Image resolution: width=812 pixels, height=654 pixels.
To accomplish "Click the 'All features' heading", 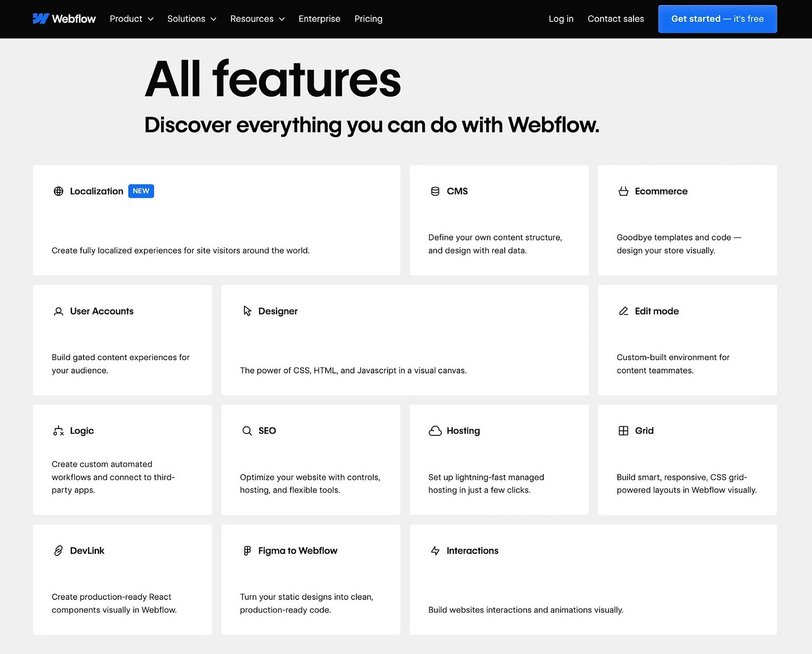I will click(x=273, y=79).
